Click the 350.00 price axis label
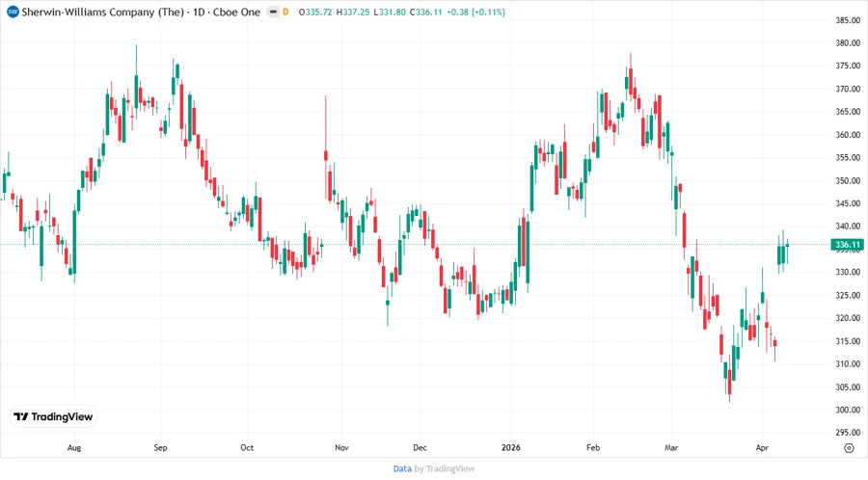This screenshot has height=480, width=868. 848,180
